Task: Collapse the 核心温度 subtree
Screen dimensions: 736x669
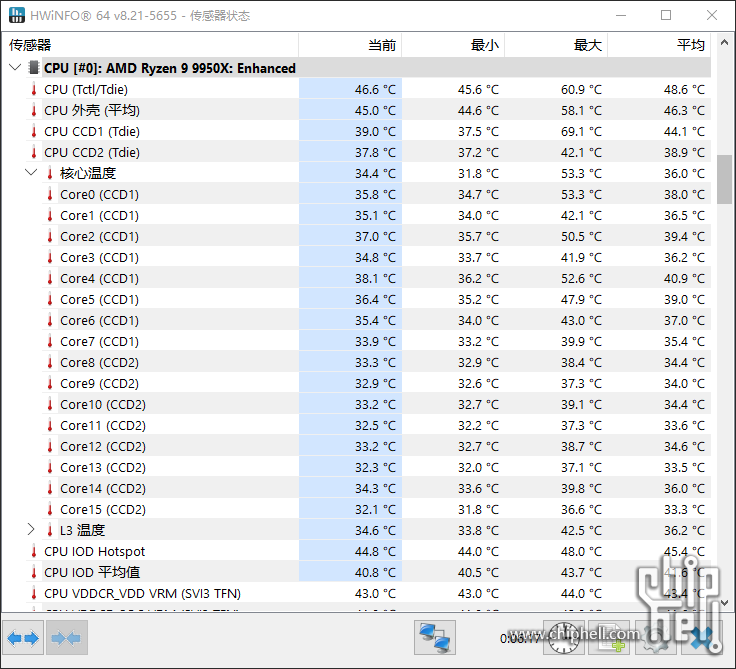Action: click(x=31, y=172)
